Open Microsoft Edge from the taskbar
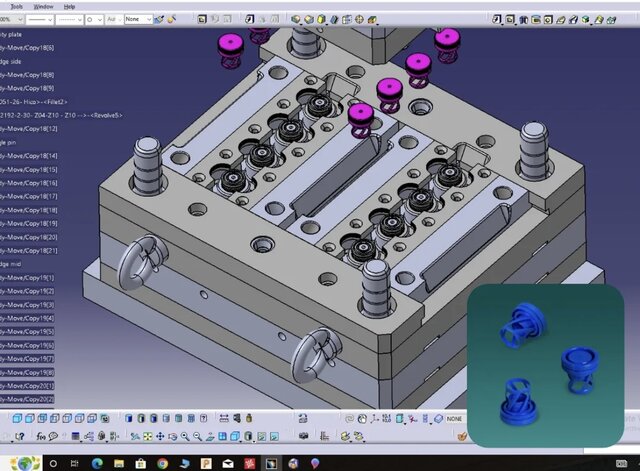 (x=97, y=463)
